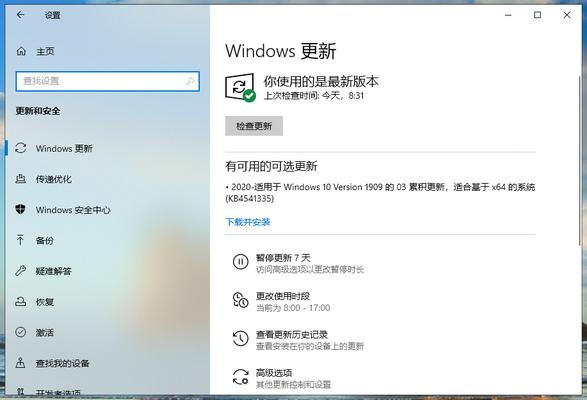Screen dimensions: 587x400
Task: Click the 激活 checkmark circle icon
Action: tap(21, 332)
